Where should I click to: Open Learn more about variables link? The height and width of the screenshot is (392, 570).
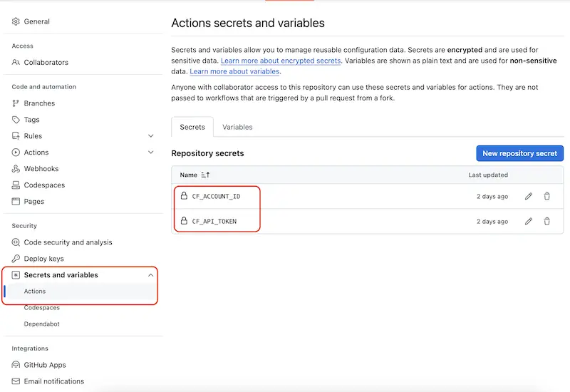click(x=234, y=72)
